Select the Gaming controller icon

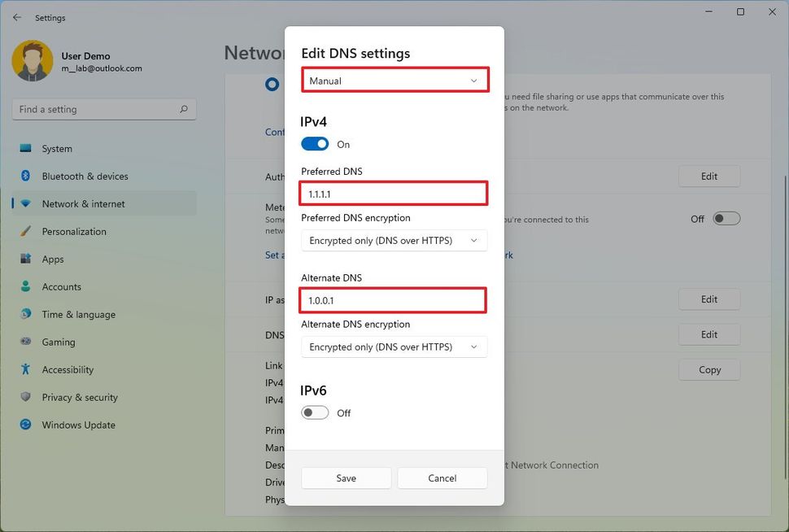tap(25, 342)
